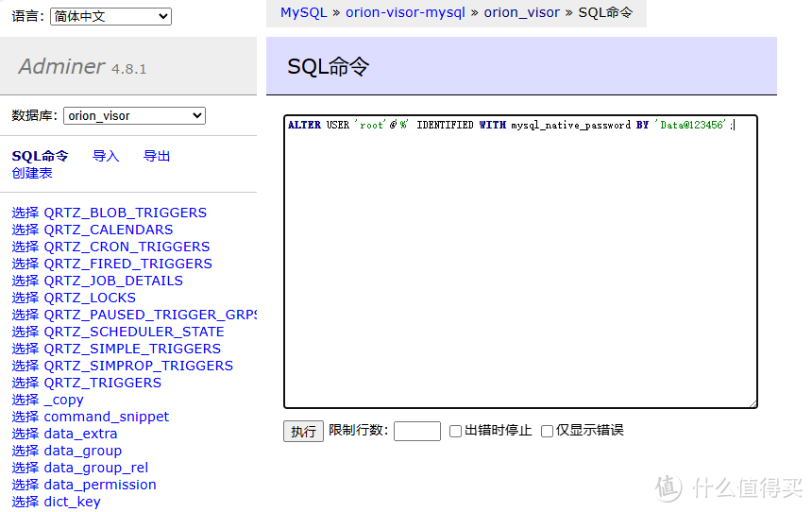This screenshot has height=512, width=812.
Task: Open table QRTZ_SCHEDULER_STATE structure
Action: 134,333
